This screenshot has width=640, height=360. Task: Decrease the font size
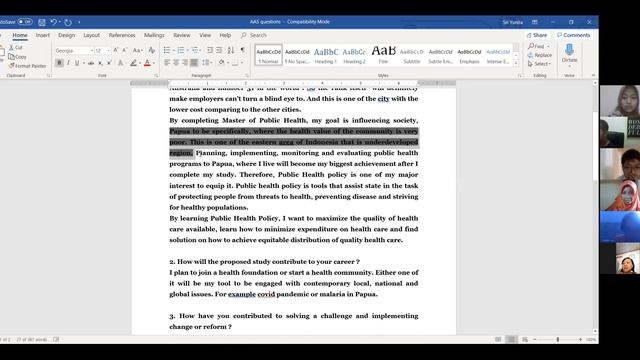click(x=125, y=50)
